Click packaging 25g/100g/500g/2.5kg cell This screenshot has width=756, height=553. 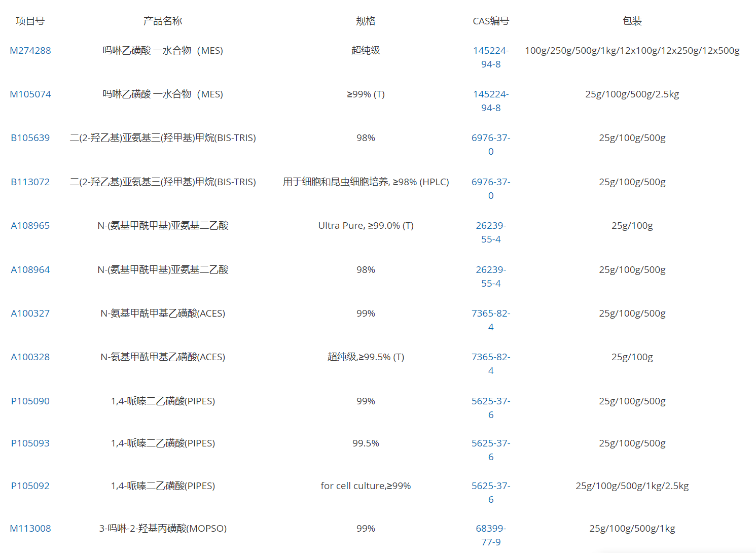[x=632, y=94]
